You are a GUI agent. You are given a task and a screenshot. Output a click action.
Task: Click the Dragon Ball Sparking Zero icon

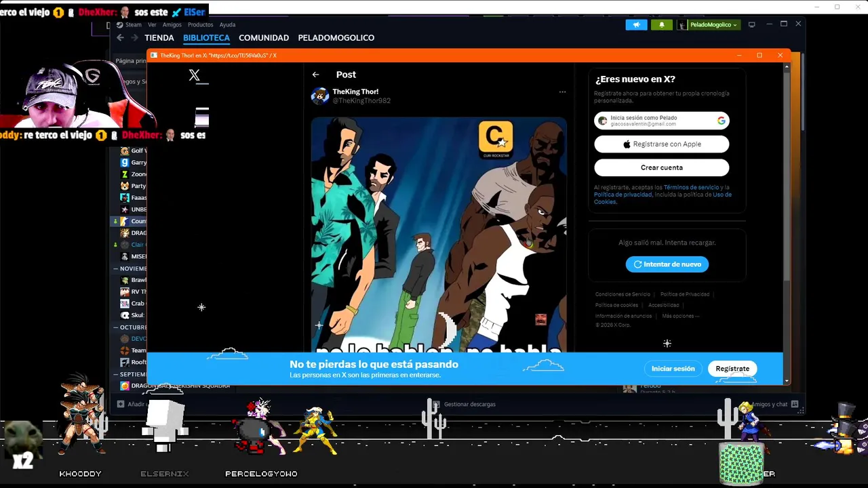[x=125, y=386]
